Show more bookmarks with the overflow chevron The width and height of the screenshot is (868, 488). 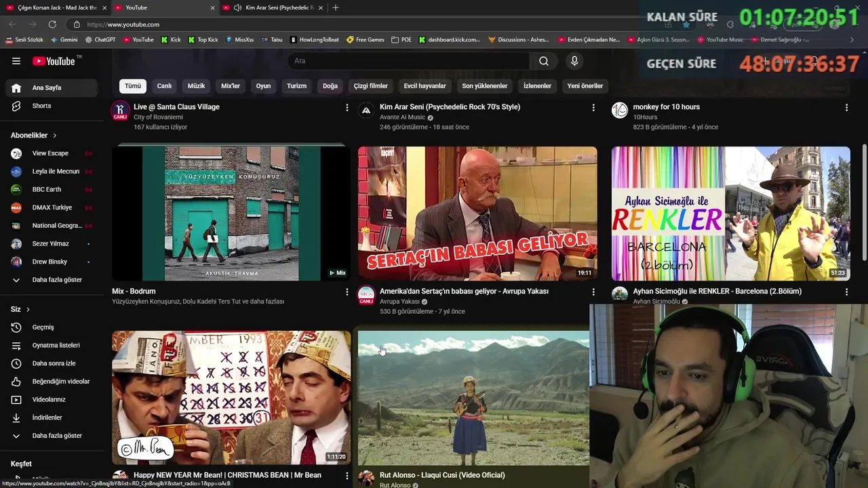pos(852,39)
